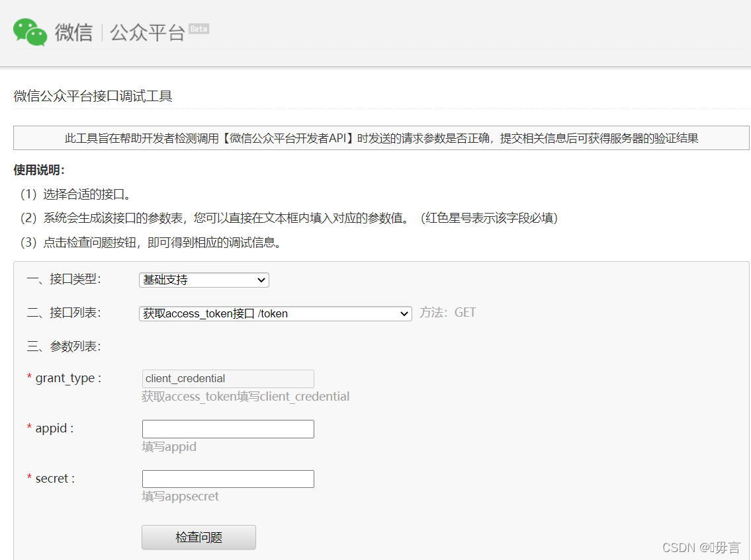Focus the secret input field
This screenshot has height=560, width=751.
coord(228,479)
